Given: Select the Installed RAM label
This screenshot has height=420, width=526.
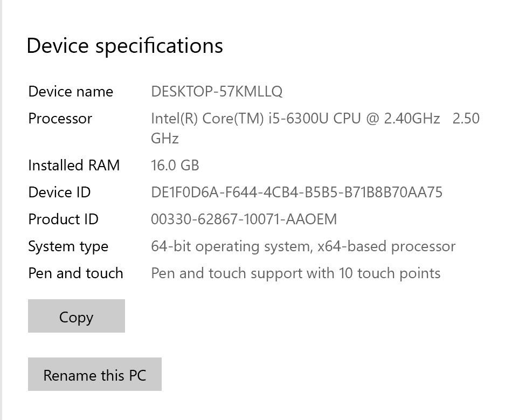Looking at the screenshot, I should (x=74, y=165).
